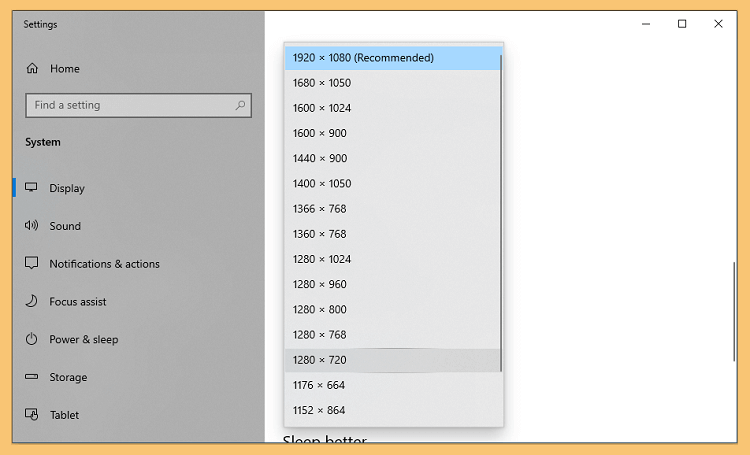Image resolution: width=750 pixels, height=455 pixels.
Task: Click the Sound speaker icon
Action: [x=31, y=225]
